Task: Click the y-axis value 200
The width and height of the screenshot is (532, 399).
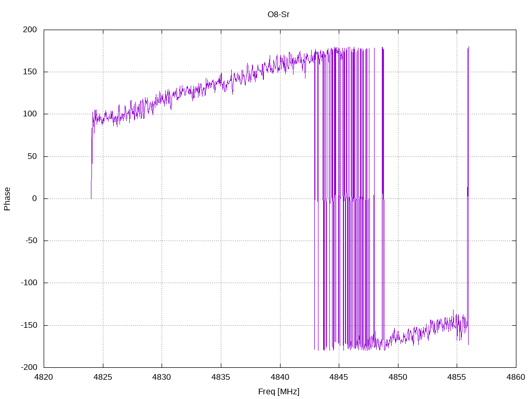Action: (x=30, y=30)
